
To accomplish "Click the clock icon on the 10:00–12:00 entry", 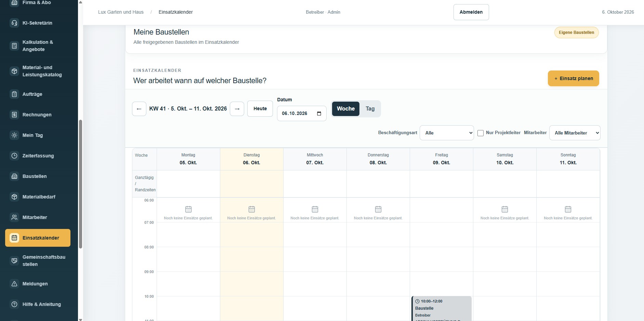I will (417, 301).
